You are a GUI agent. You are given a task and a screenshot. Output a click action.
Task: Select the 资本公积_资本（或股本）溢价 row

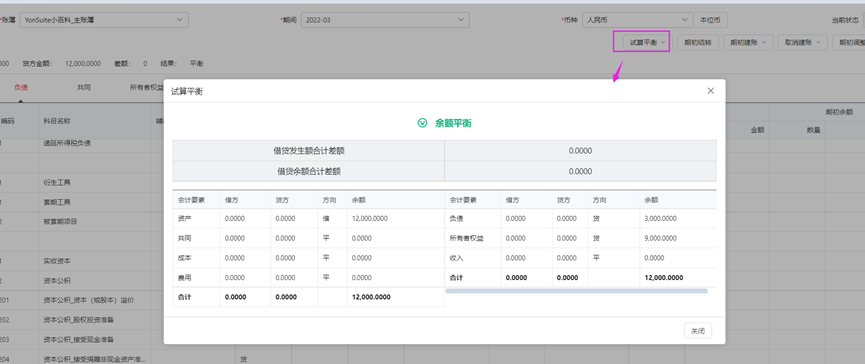[x=89, y=301]
